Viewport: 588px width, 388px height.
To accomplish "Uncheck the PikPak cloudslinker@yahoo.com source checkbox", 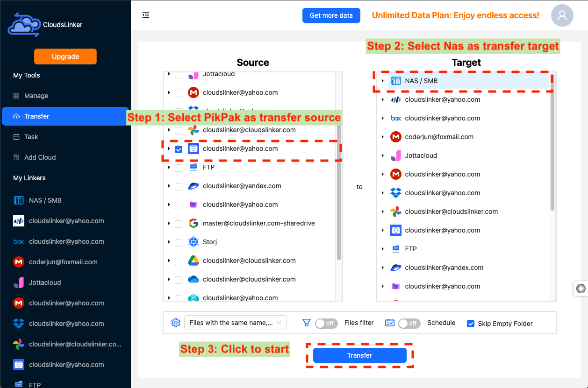I will tap(179, 149).
